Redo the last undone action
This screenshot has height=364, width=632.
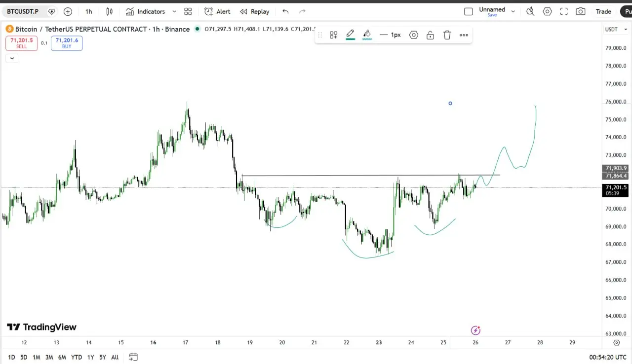click(303, 11)
